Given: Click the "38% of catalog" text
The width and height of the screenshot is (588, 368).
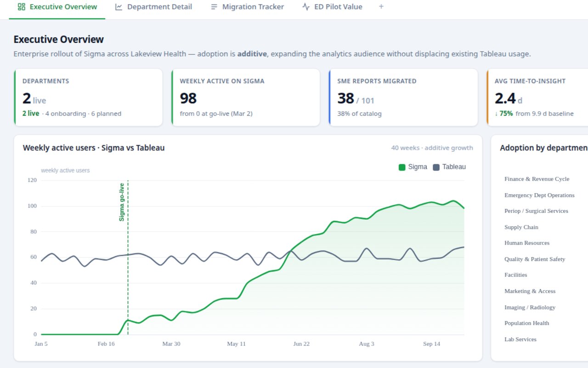Looking at the screenshot, I should pyautogui.click(x=359, y=114).
